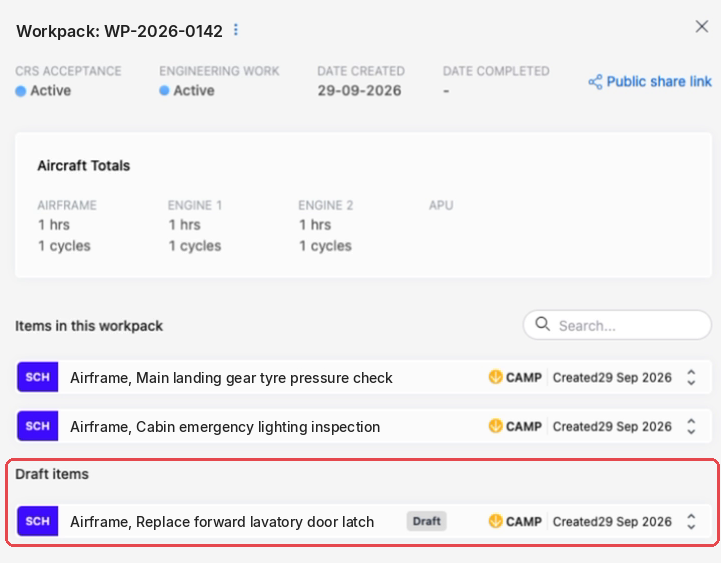Focus the Search items field
This screenshot has height=563, width=721.
617,325
